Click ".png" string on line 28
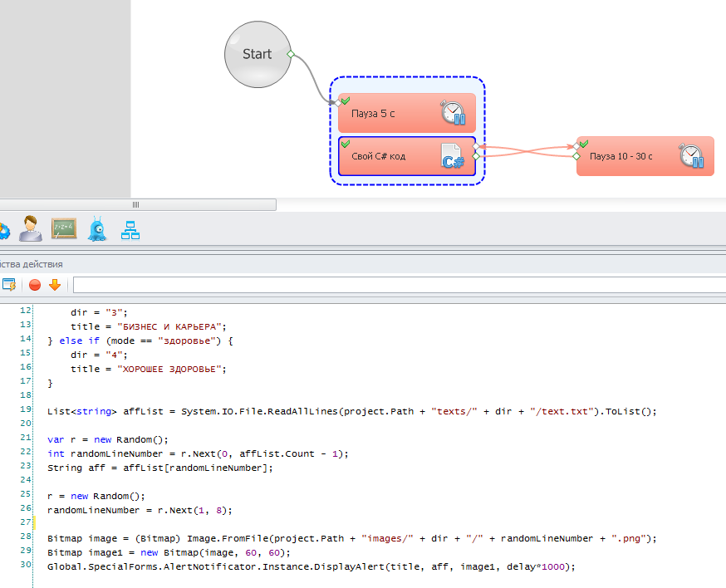This screenshot has height=588, width=726. click(x=629, y=539)
